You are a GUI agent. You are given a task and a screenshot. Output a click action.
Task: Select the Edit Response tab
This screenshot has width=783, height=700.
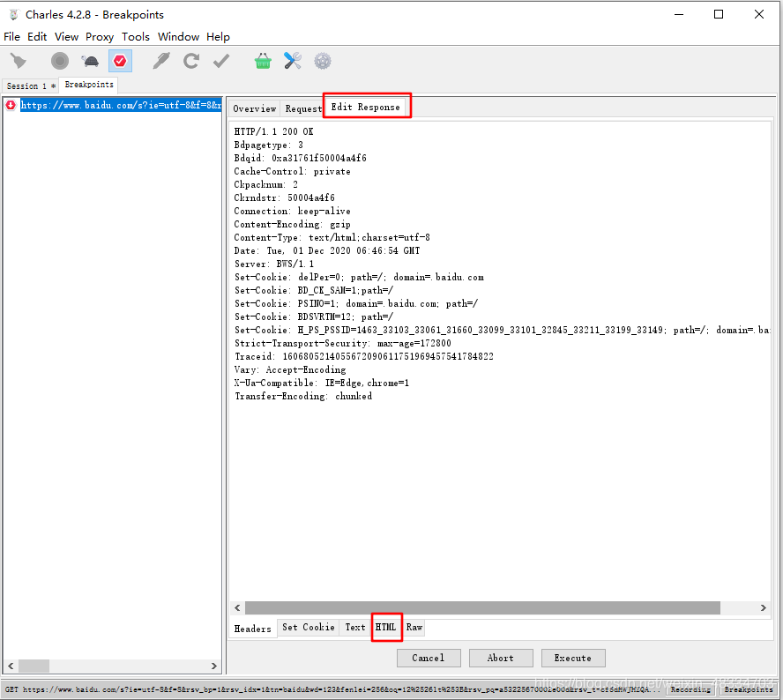[366, 107]
